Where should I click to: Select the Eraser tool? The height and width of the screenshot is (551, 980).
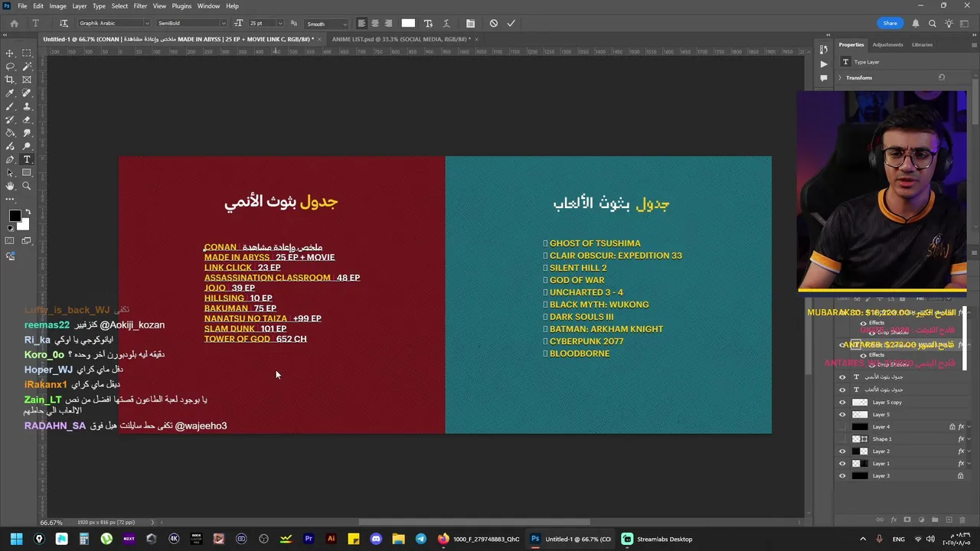coord(27,119)
